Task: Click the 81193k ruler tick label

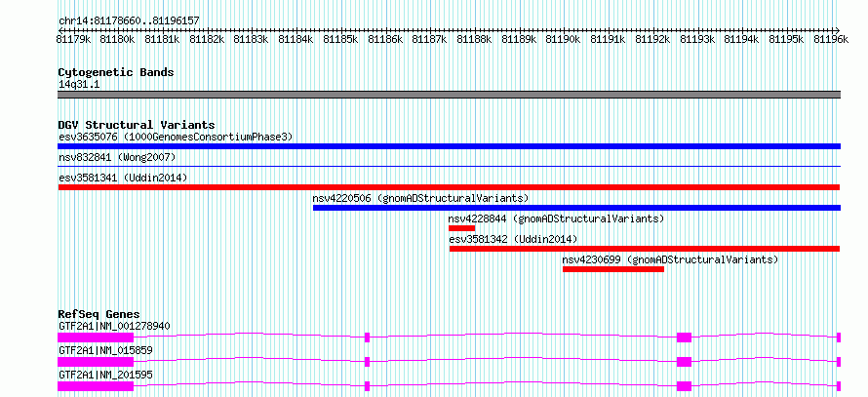Action: (697, 39)
